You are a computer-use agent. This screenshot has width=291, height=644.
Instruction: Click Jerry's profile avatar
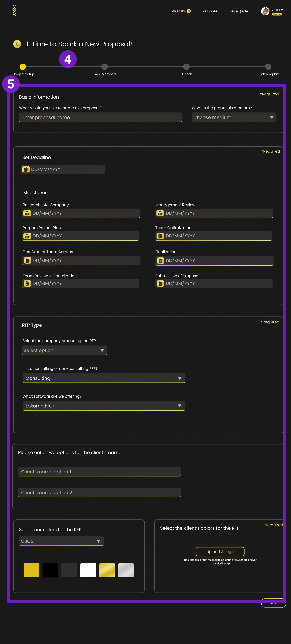pos(265,11)
